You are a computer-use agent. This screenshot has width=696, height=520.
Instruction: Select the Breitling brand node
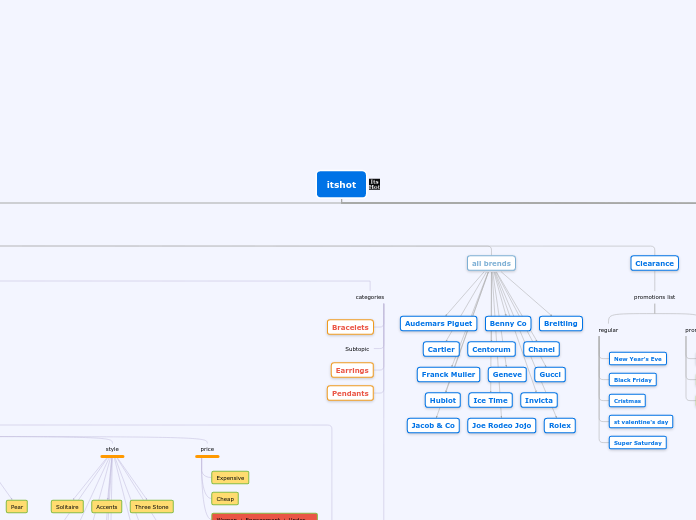pos(561,323)
